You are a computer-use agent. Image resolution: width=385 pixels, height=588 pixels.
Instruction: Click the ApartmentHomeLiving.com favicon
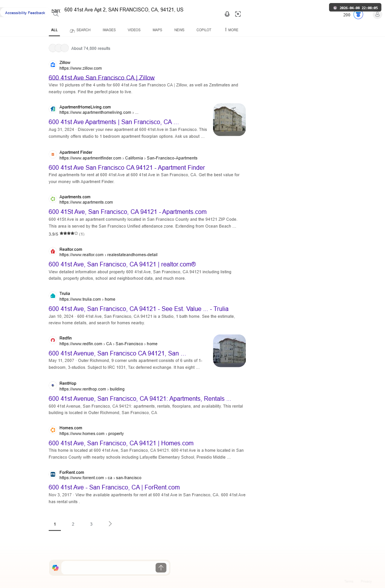53,109
